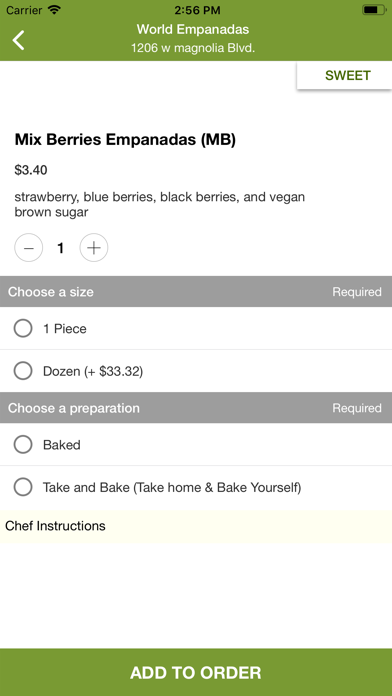This screenshot has height=696, width=392.
Task: Tap the 2:56 PM clock
Action: (x=196, y=10)
